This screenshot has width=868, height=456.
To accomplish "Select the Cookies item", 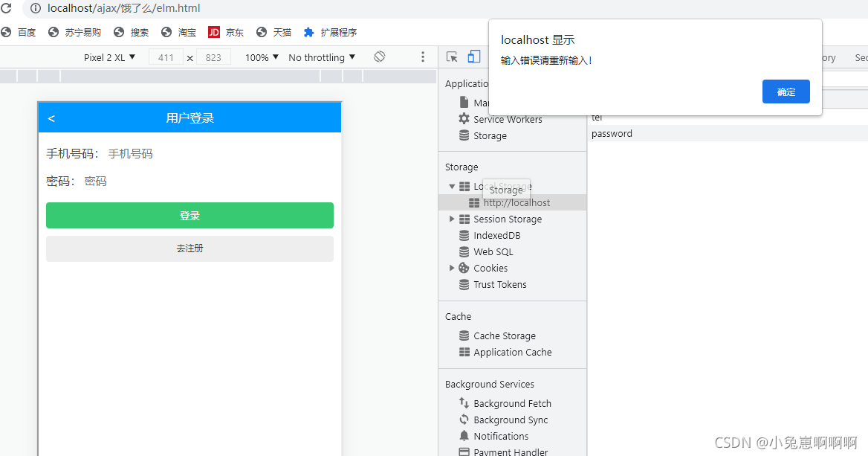I will coord(490,269).
